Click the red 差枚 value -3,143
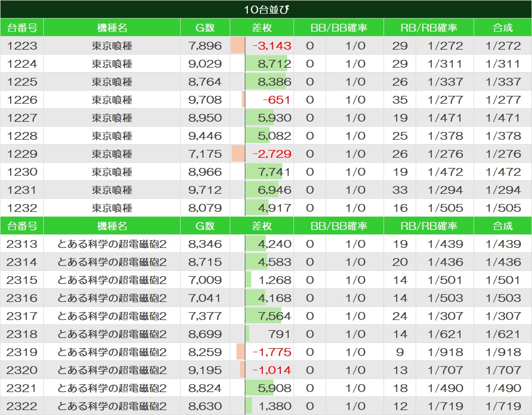This screenshot has height=415, width=532. [x=272, y=45]
